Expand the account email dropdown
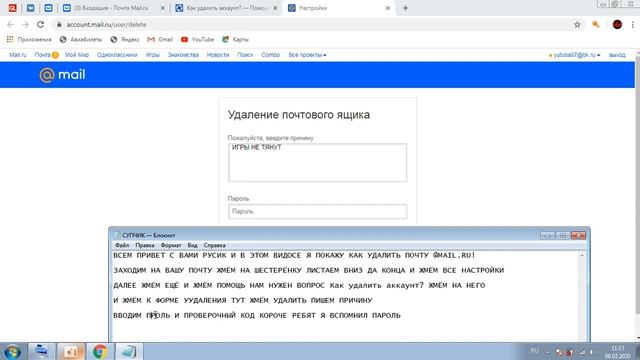The height and width of the screenshot is (360, 640). point(575,55)
